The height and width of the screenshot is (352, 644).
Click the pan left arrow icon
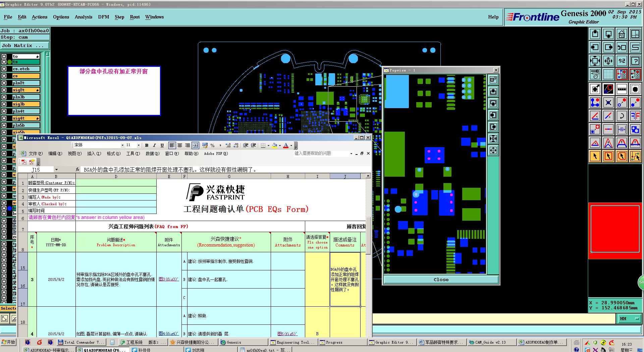coord(595,47)
